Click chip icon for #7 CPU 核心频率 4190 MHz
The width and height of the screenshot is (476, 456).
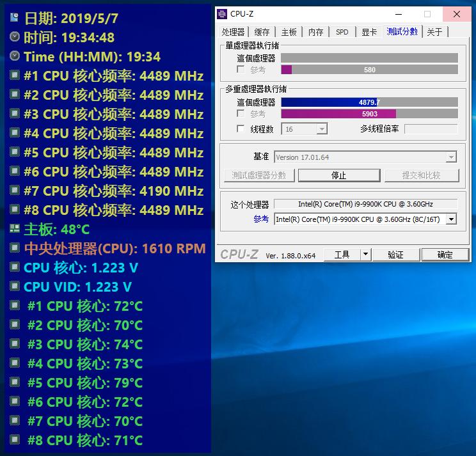(x=15, y=190)
